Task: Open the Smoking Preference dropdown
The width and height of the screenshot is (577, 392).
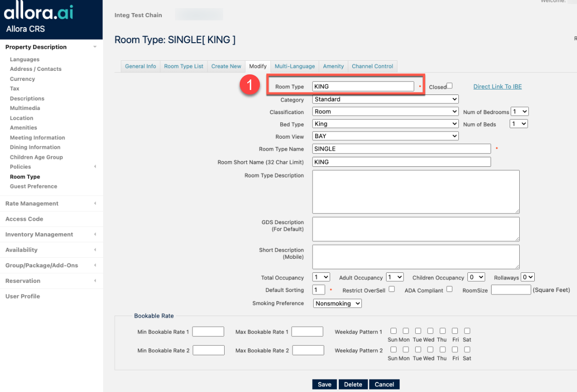Action: pyautogui.click(x=337, y=304)
